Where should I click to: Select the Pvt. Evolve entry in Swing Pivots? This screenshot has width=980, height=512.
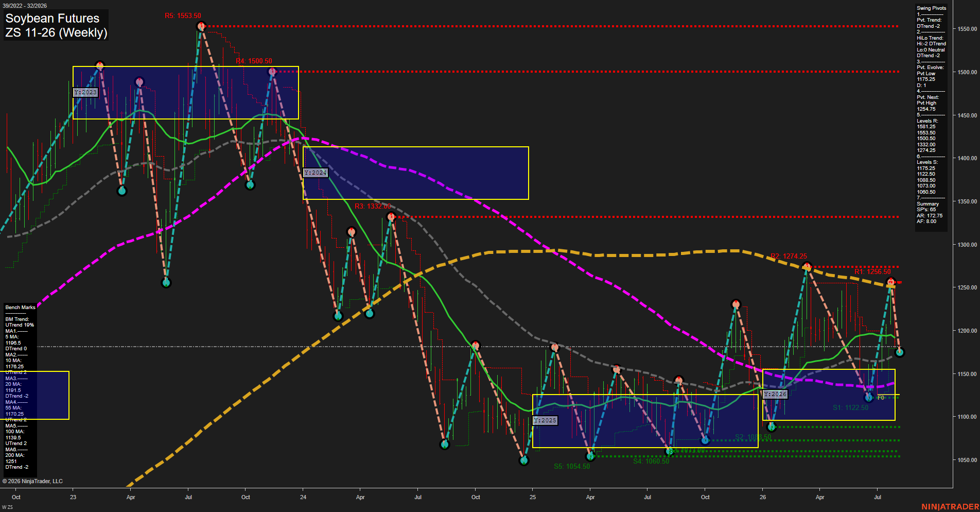click(x=930, y=67)
